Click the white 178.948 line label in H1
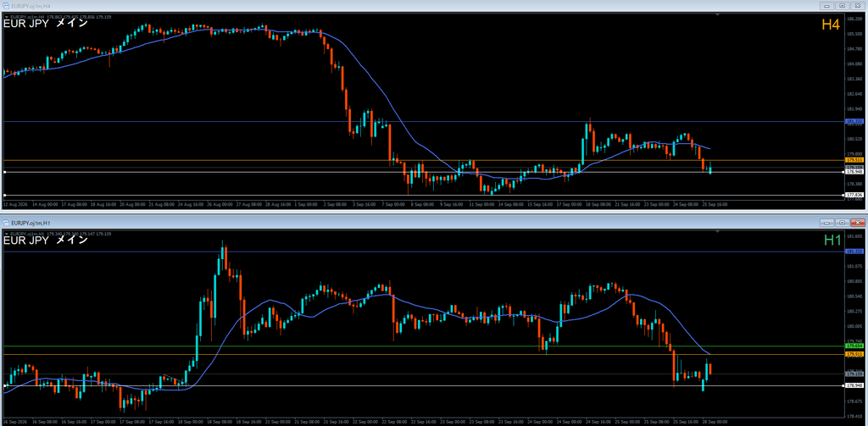The image size is (868, 426). [854, 385]
